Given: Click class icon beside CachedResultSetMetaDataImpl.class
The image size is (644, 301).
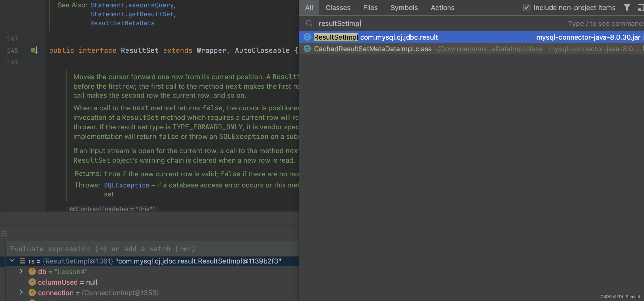Looking at the screenshot, I should [x=307, y=49].
